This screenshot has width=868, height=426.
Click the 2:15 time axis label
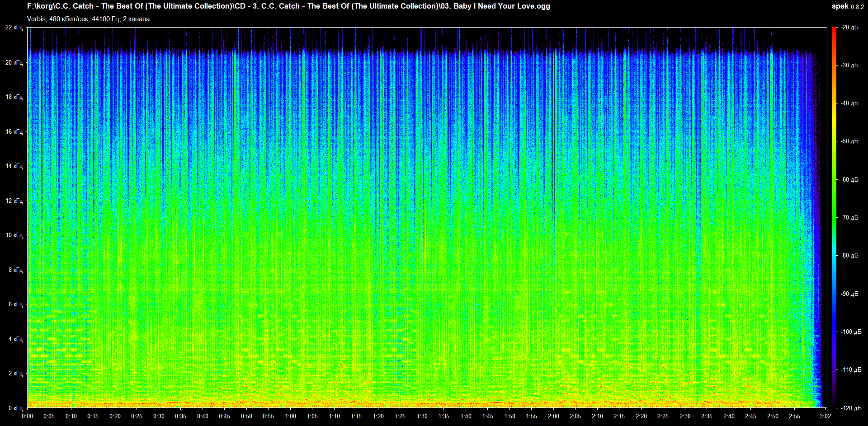click(x=619, y=417)
